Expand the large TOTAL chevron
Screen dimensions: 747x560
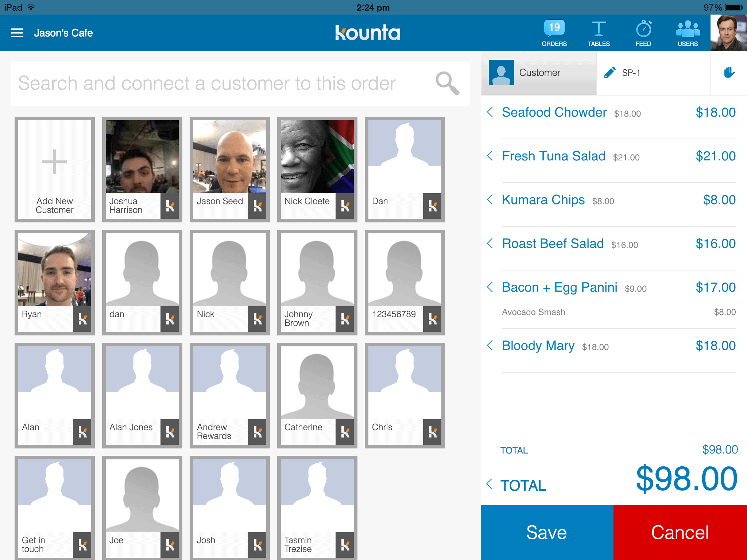tap(490, 484)
